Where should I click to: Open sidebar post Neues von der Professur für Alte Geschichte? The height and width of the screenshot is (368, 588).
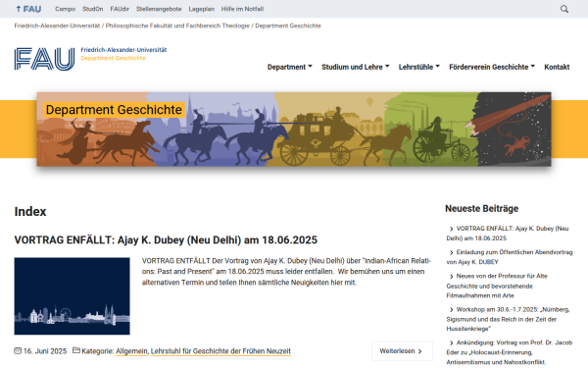(497, 286)
